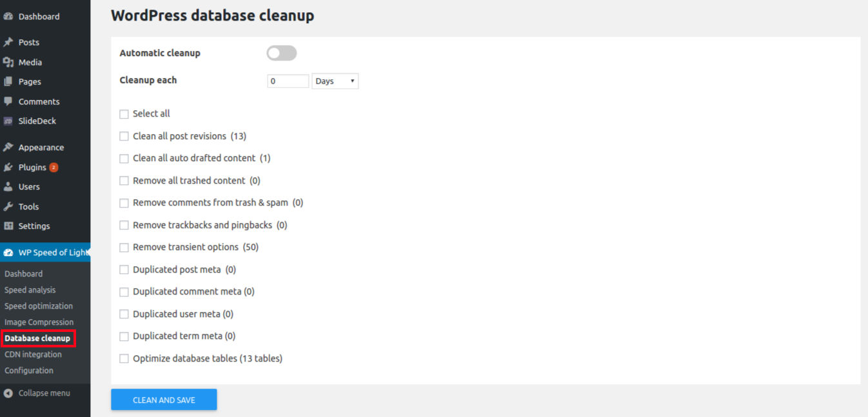Click the Users person icon
This screenshot has width=868, height=417.
[x=8, y=187]
